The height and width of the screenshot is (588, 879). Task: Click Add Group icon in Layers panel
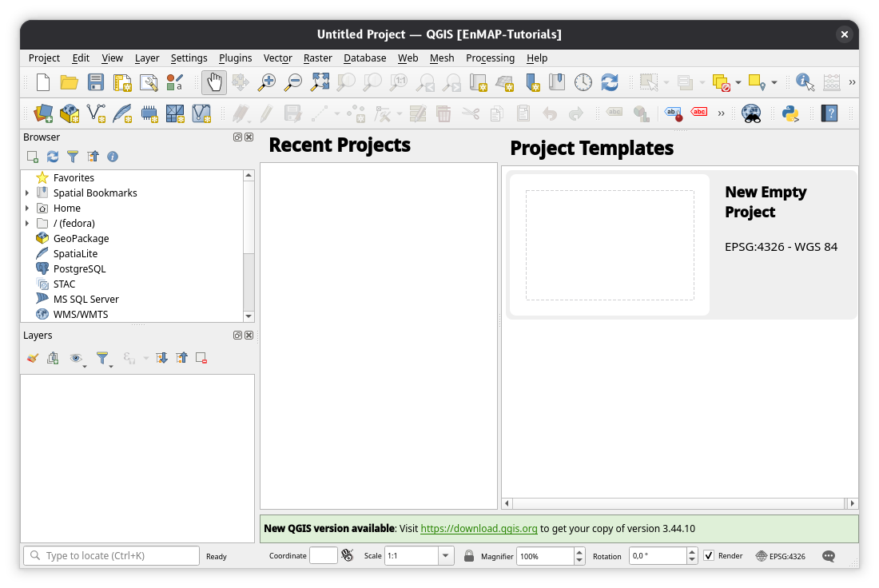point(53,358)
